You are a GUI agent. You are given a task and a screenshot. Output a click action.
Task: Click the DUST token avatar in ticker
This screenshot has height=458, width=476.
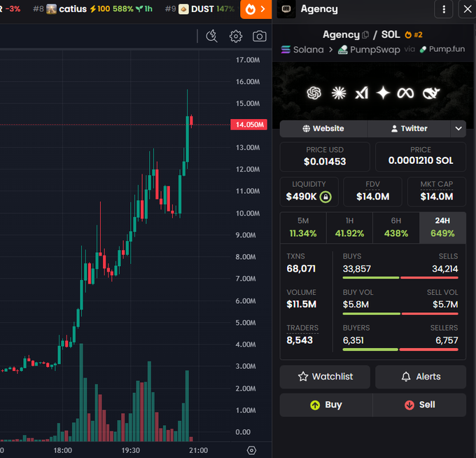[x=183, y=9]
